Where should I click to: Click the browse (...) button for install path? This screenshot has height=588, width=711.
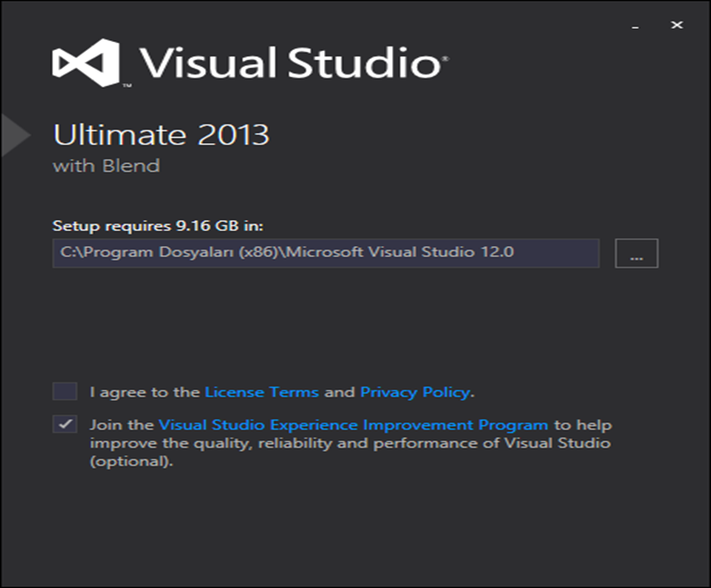tap(637, 253)
